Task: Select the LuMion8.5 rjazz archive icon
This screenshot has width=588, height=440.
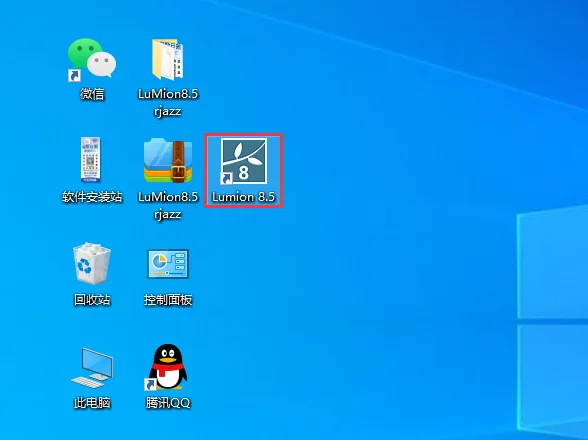Action: point(168,160)
